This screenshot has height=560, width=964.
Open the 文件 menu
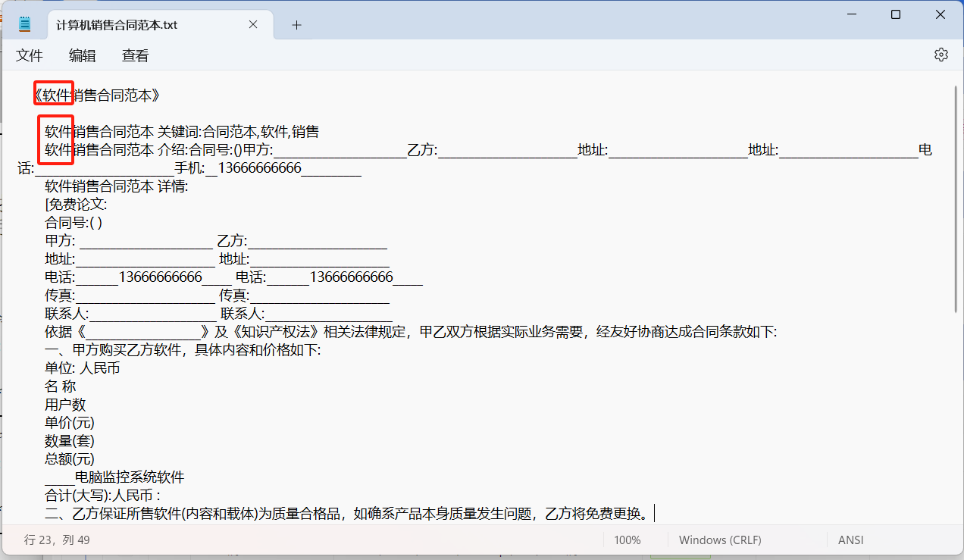(29, 55)
